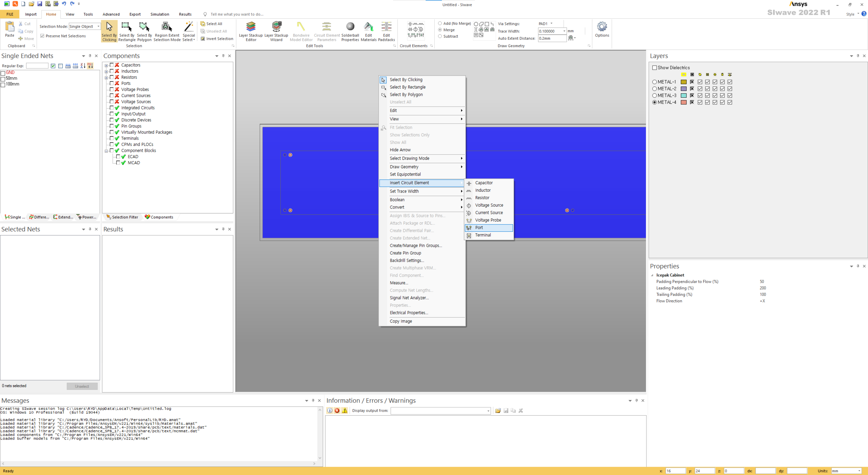Open the Edit Materials tool

[368, 31]
